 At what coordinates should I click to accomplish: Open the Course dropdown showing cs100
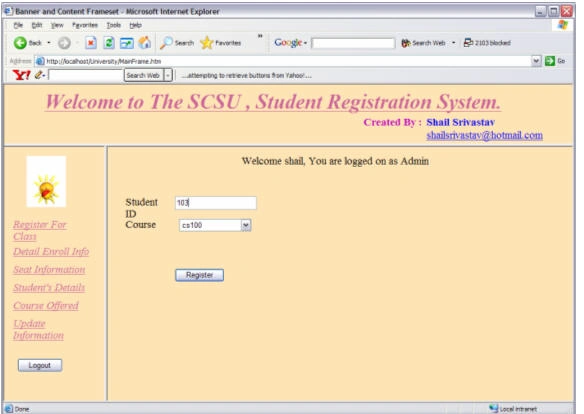click(215, 225)
